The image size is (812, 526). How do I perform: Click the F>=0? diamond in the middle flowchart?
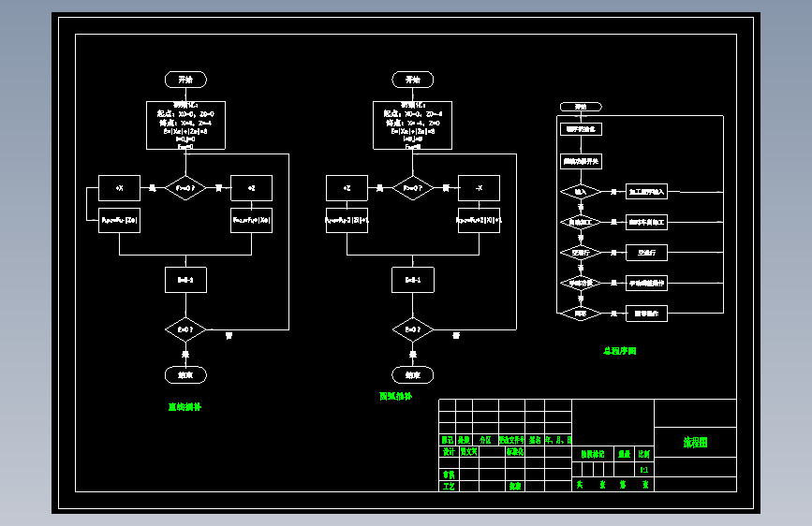[x=413, y=188]
